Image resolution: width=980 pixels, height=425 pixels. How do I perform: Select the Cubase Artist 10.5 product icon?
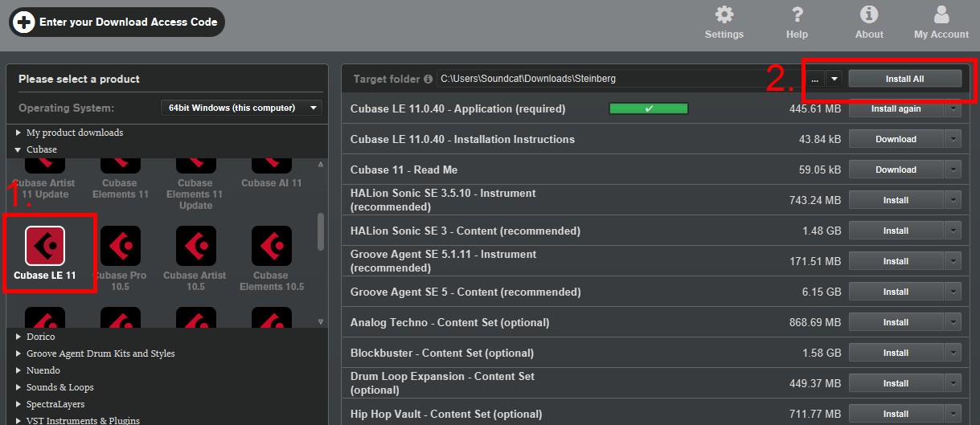[195, 246]
